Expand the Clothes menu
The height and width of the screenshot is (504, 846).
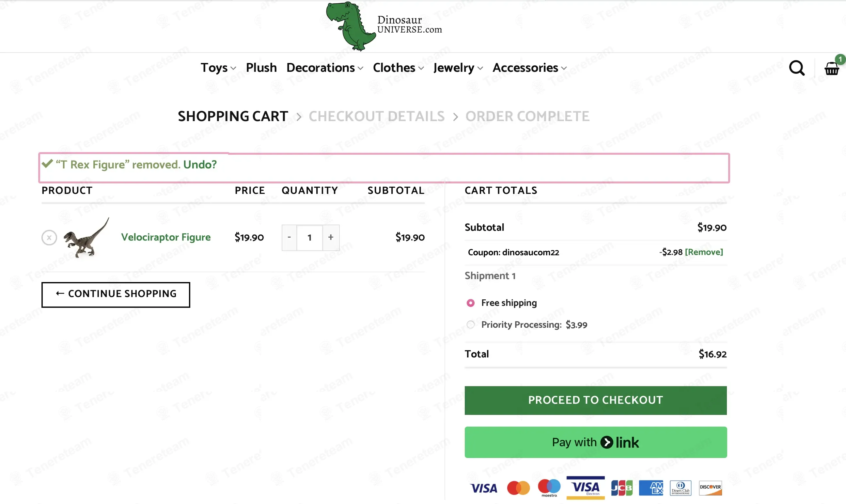pos(398,68)
